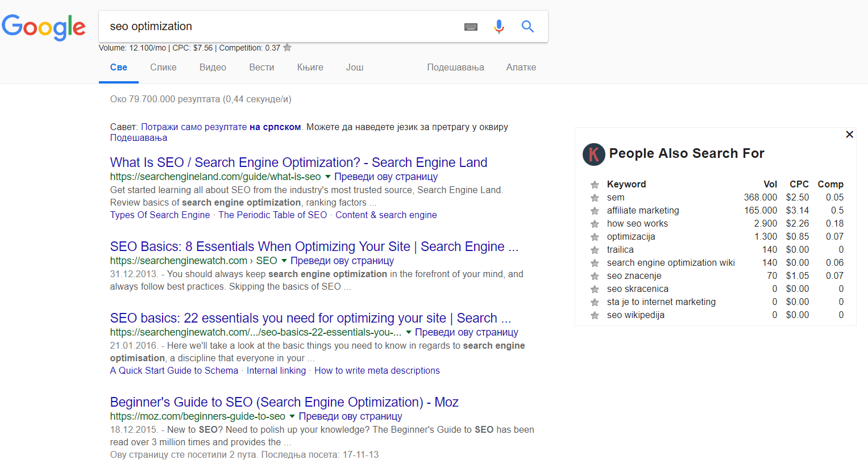
Task: Open Moz Beginner's Guide to SEO result
Action: (284, 402)
